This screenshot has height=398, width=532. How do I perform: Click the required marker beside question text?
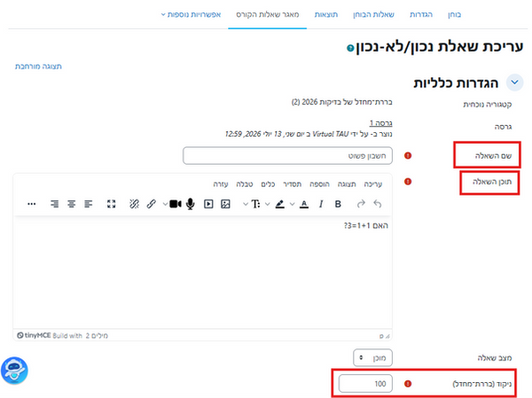408,182
